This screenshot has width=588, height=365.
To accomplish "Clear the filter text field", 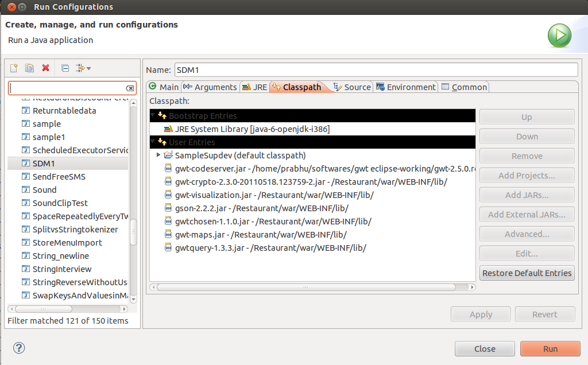I will [x=130, y=88].
